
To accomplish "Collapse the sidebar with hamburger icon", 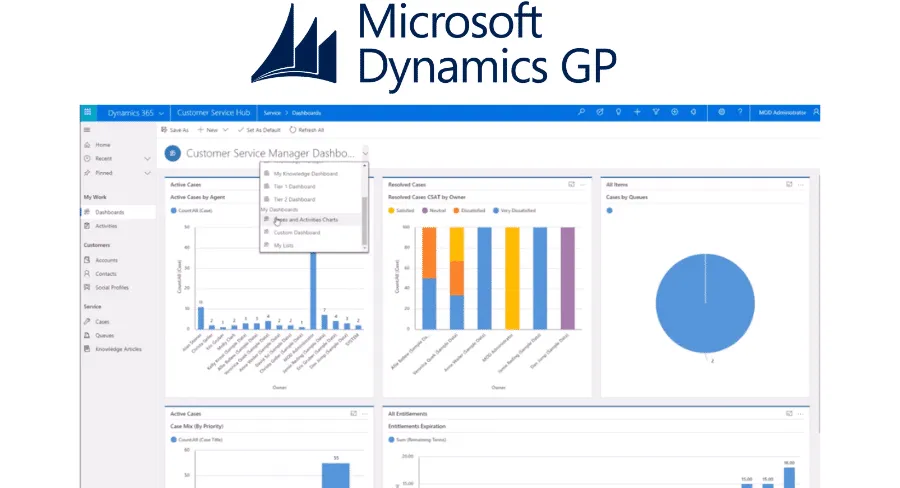I will (87, 130).
